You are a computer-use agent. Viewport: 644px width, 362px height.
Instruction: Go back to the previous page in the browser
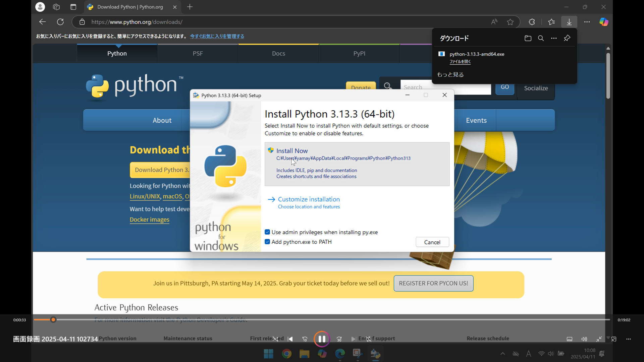(43, 22)
